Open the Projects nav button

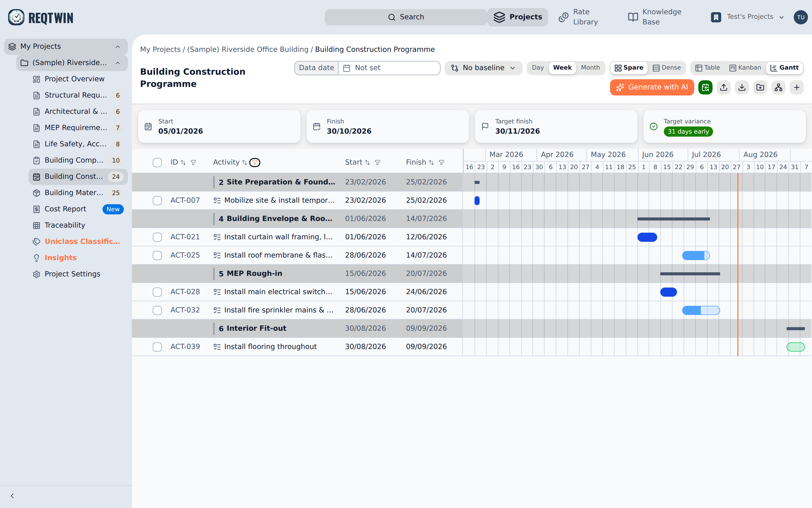click(517, 17)
